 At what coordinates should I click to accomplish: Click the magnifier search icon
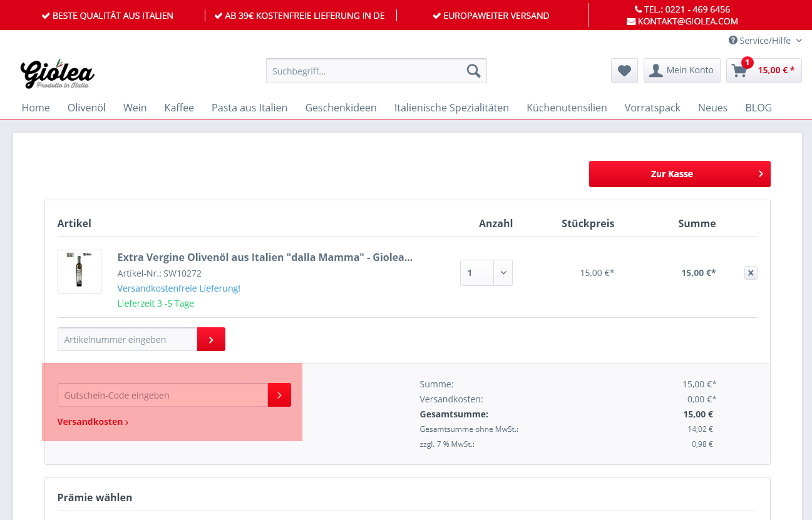(474, 71)
